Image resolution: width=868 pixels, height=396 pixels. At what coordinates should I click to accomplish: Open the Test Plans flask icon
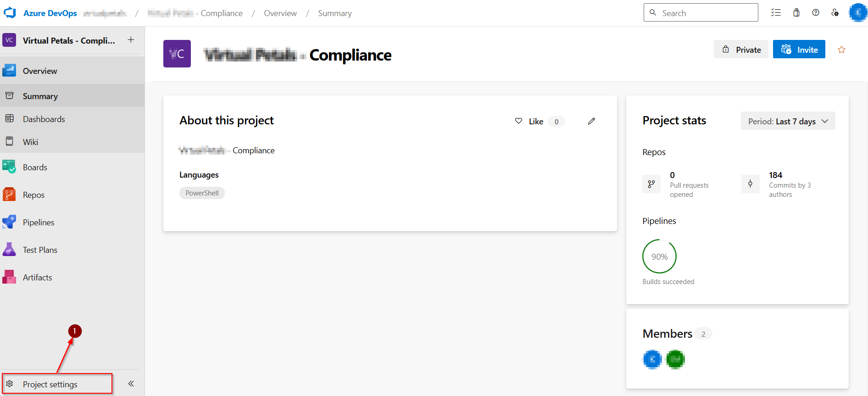click(9, 250)
